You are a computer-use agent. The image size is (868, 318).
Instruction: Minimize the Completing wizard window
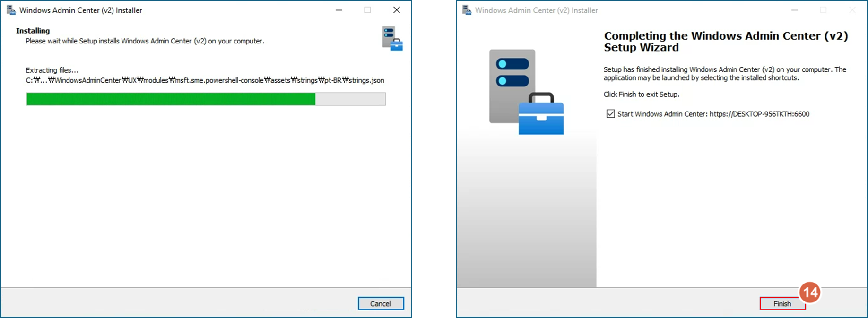click(795, 10)
